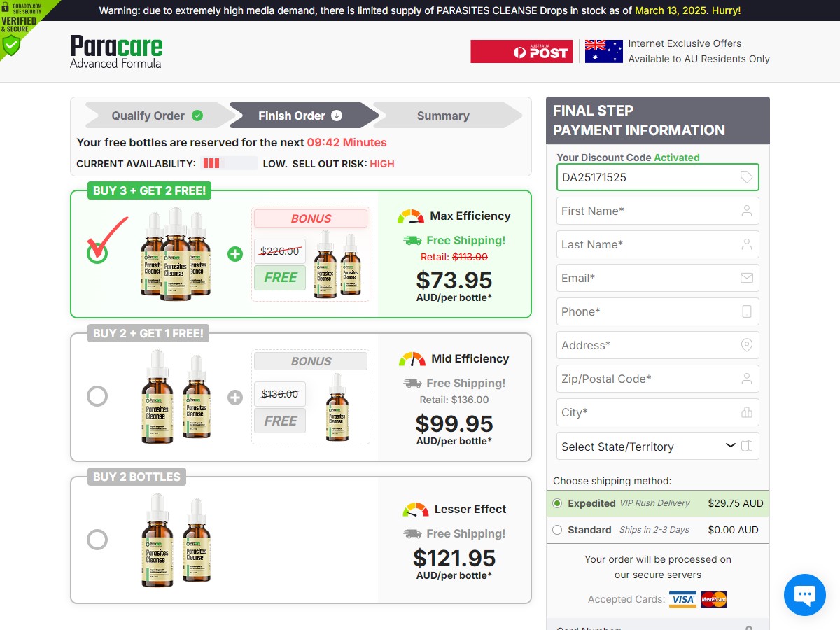840x630 pixels.
Task: Click the Lesser Effect gauge icon
Action: coord(416,510)
